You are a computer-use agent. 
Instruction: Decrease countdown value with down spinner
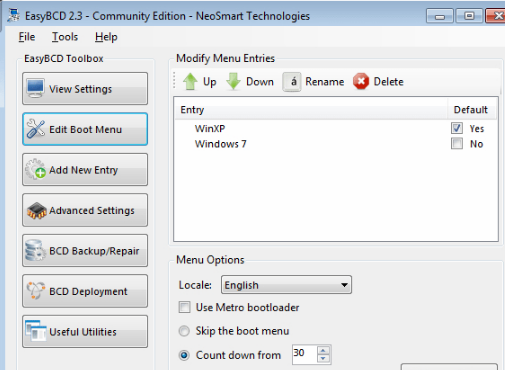[x=323, y=359]
